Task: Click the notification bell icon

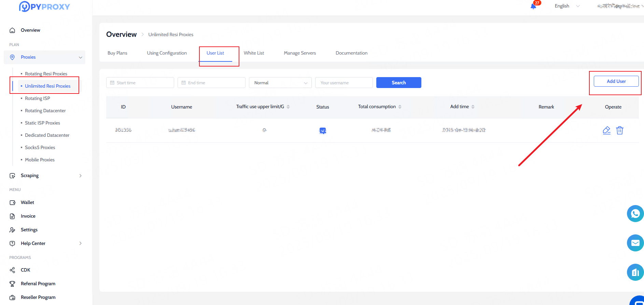Action: (x=533, y=6)
